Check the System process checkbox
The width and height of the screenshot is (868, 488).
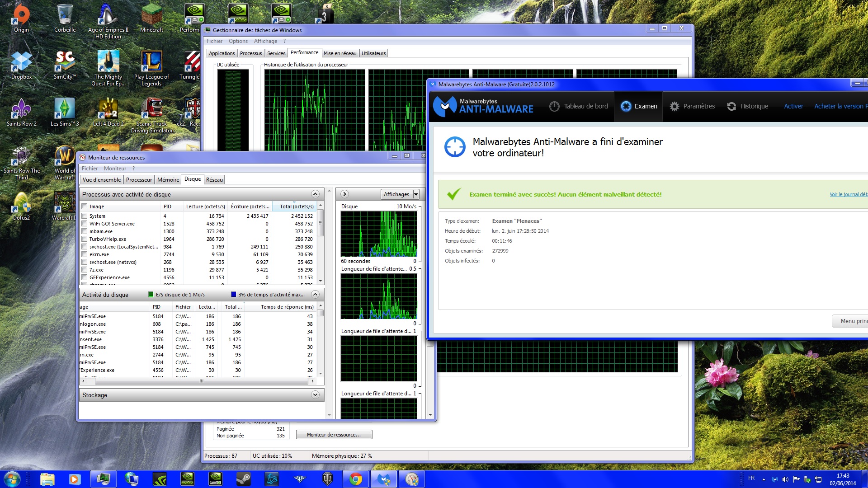[x=84, y=216]
